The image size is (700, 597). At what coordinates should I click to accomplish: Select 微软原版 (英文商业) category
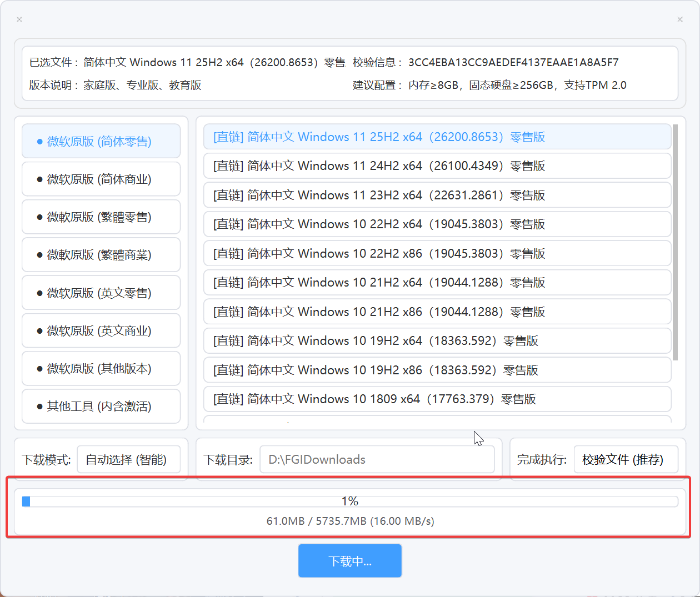click(101, 330)
